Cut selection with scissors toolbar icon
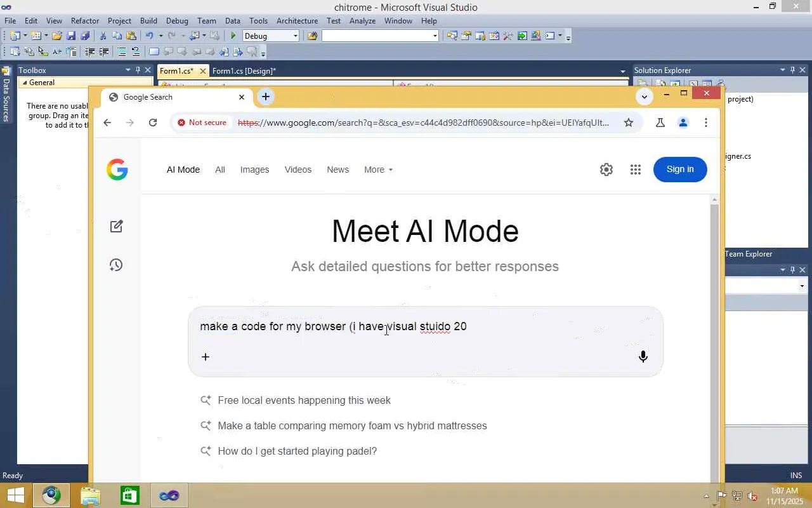Viewport: 812px width, 508px height. pyautogui.click(x=103, y=36)
